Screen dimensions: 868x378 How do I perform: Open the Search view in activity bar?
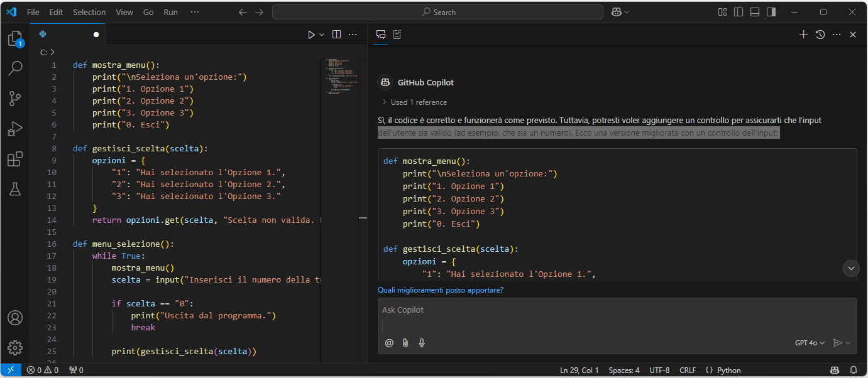[x=15, y=68]
